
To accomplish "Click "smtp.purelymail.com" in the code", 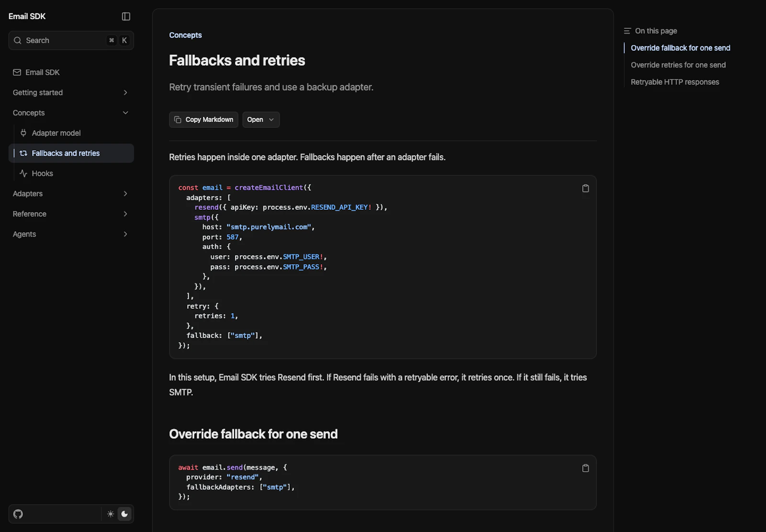I will click(269, 227).
